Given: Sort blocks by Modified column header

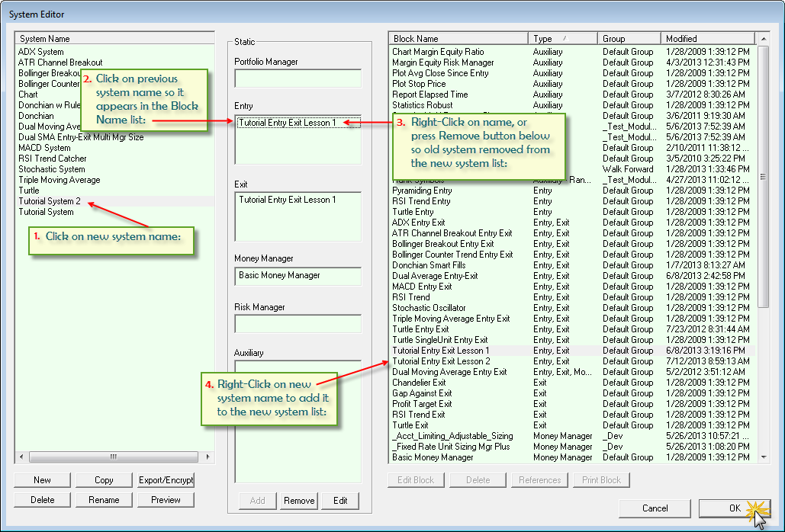Looking at the screenshot, I should pyautogui.click(x=707, y=38).
